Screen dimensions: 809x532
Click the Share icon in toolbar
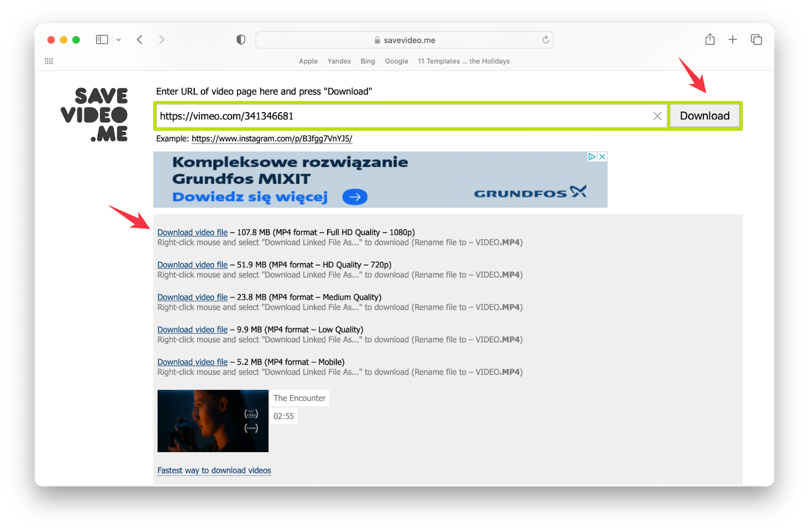(x=710, y=39)
